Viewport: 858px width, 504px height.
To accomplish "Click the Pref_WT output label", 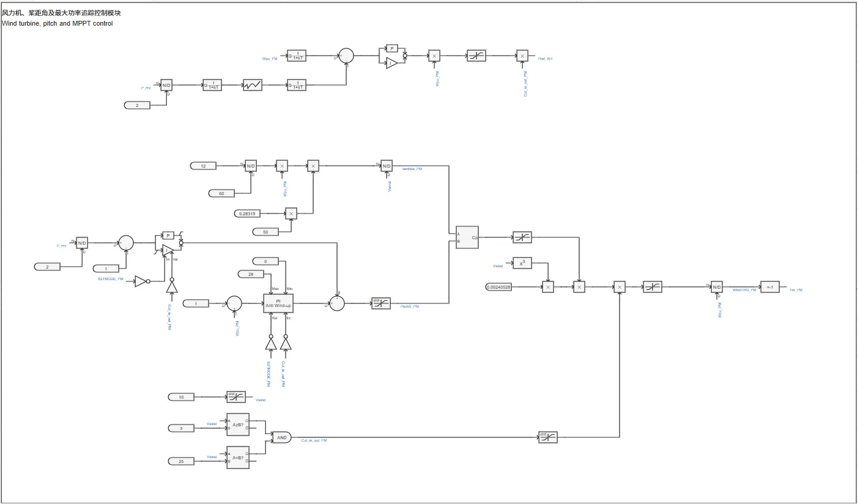I will [x=545, y=58].
